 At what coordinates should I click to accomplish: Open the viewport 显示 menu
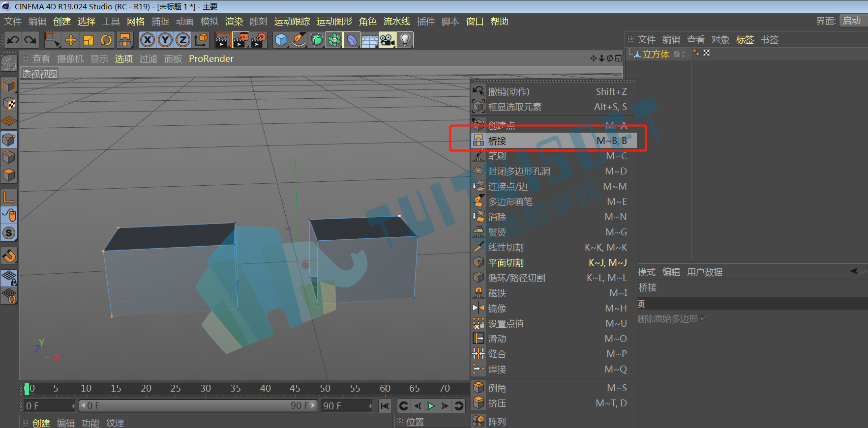99,59
